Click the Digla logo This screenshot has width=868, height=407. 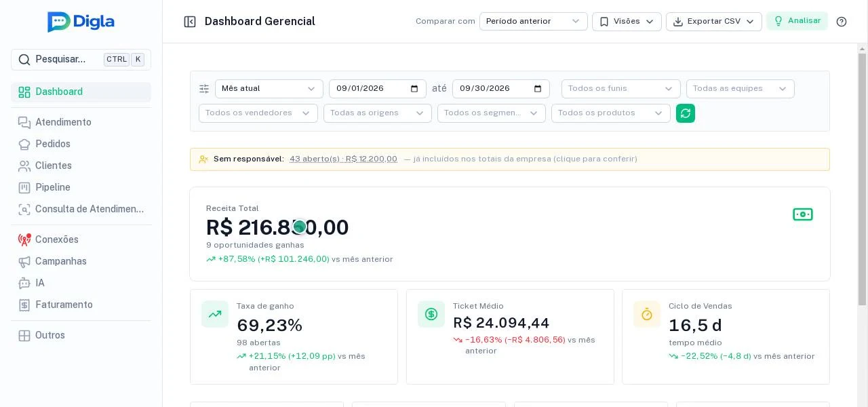coord(81,22)
